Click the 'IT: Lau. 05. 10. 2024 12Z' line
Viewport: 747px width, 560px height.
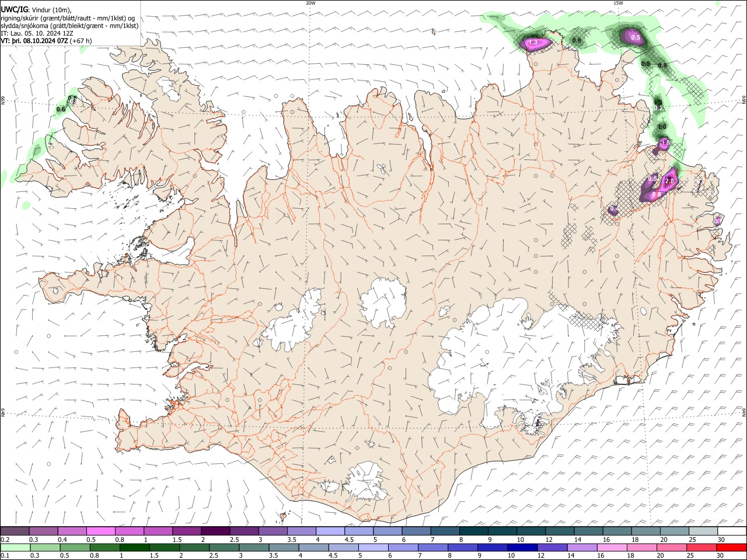(x=37, y=33)
